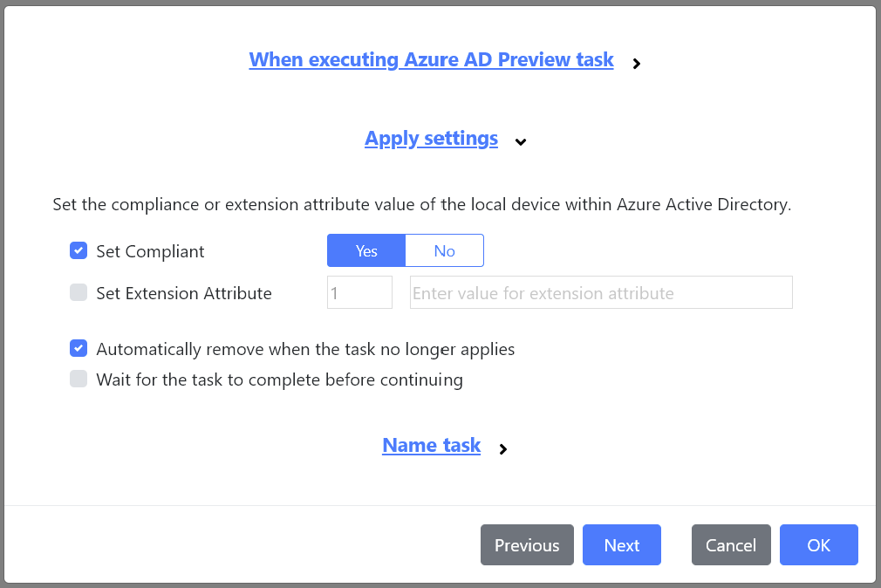This screenshot has width=881, height=588.
Task: Select No for Set Compliant
Action: coord(444,250)
